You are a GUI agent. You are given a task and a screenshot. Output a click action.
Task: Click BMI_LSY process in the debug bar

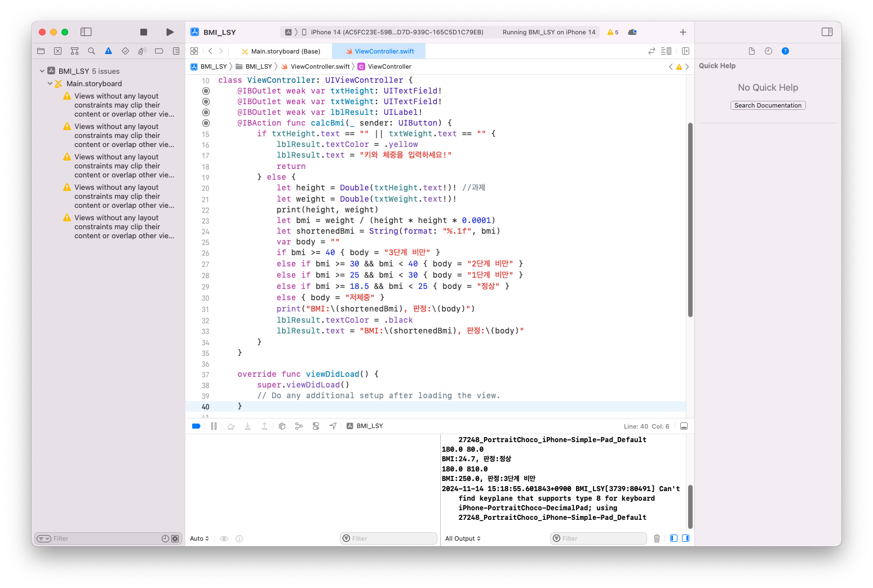pyautogui.click(x=365, y=426)
